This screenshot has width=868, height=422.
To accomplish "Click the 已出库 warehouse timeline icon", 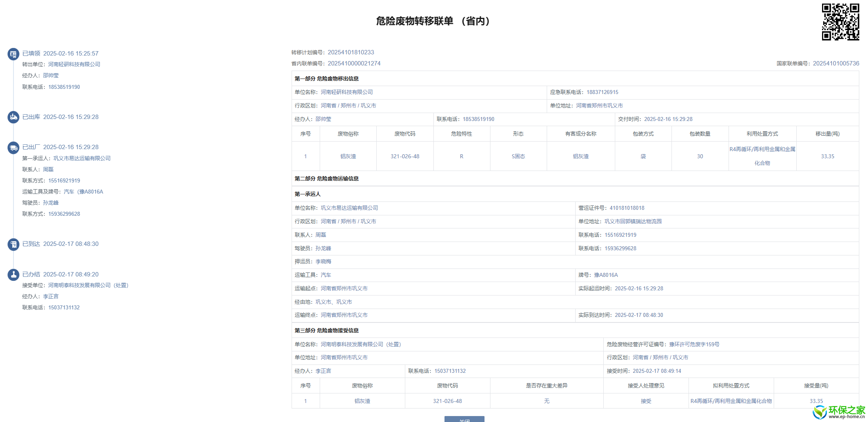I will point(13,117).
